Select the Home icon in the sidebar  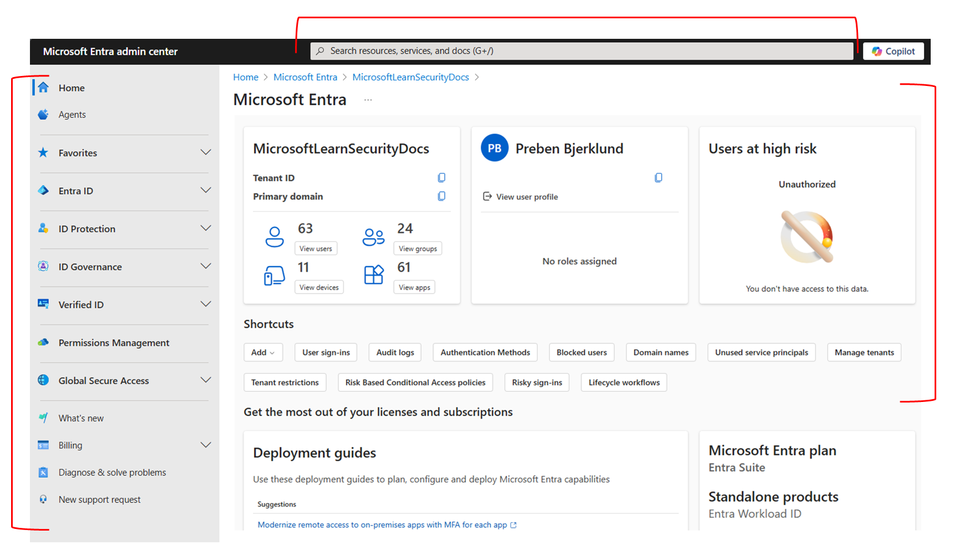tap(43, 87)
